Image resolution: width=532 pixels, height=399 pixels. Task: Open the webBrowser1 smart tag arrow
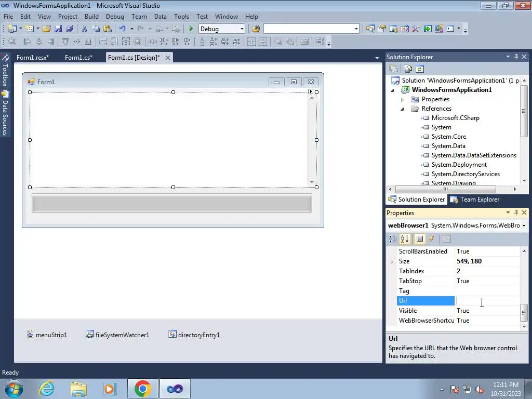click(311, 91)
